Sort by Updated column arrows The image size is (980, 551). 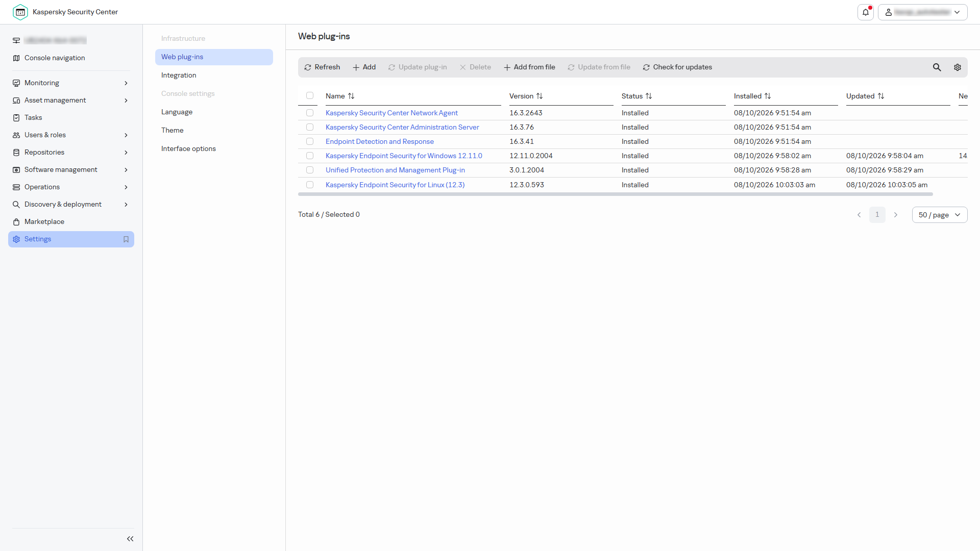[x=881, y=96]
